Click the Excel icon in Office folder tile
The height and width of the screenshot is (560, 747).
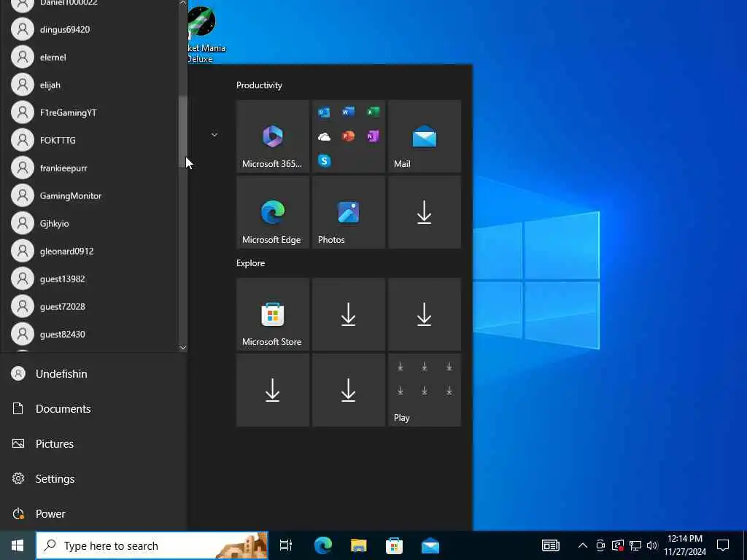(x=373, y=112)
